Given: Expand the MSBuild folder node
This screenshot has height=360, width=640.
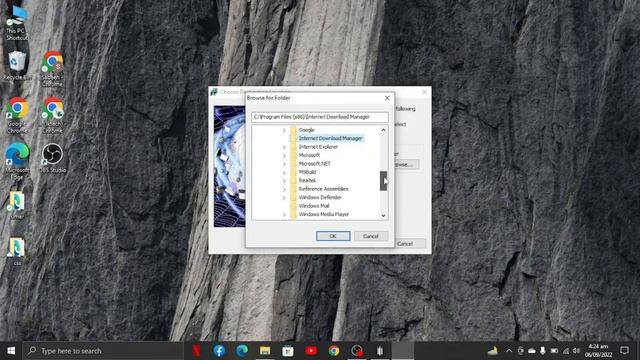Looking at the screenshot, I should [284, 172].
